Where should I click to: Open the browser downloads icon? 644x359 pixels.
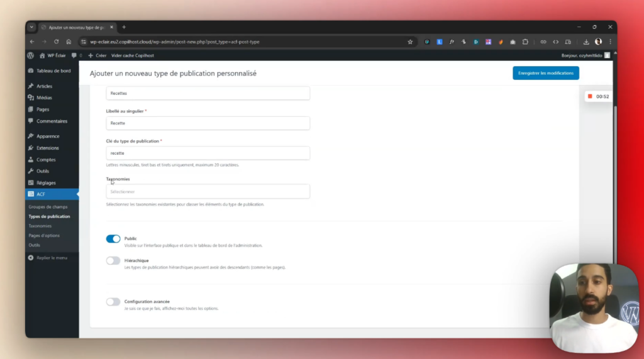586,41
